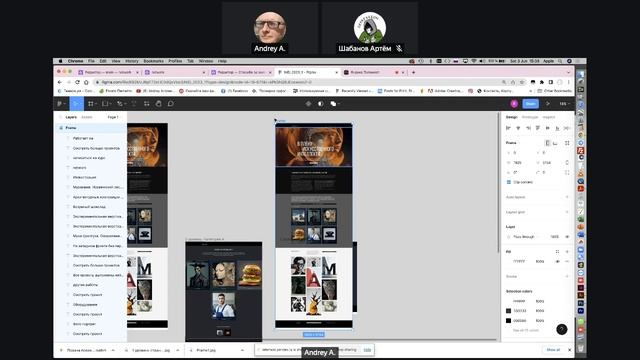Click the Align bottom icon

click(557, 128)
